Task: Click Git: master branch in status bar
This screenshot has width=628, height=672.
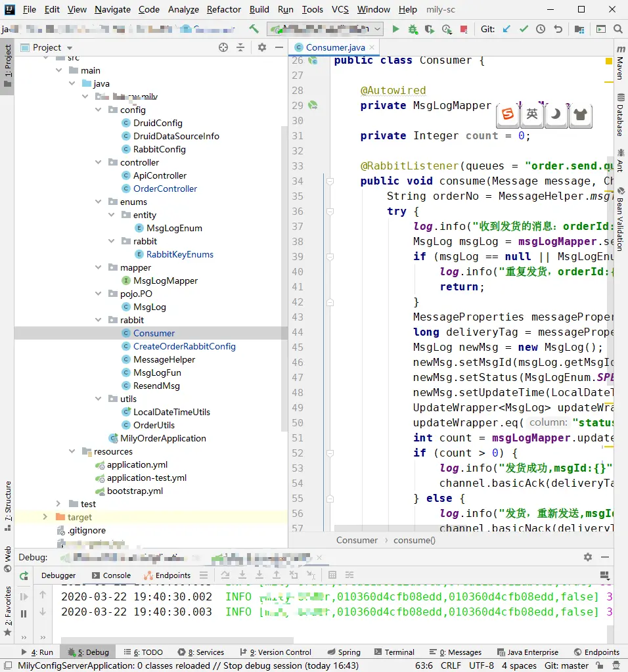Action: click(566, 665)
